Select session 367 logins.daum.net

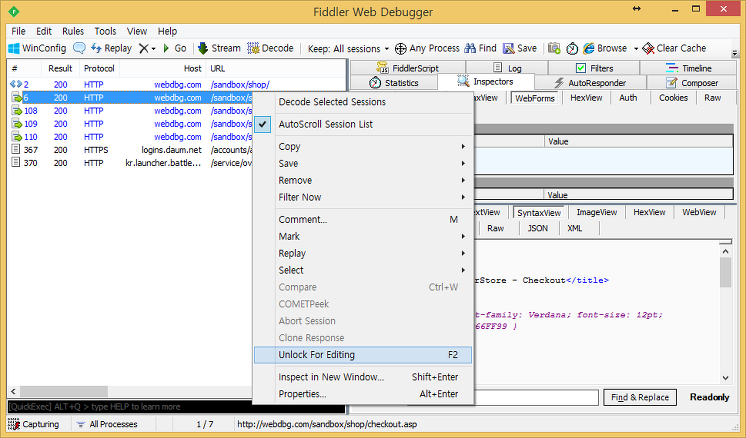(x=131, y=149)
